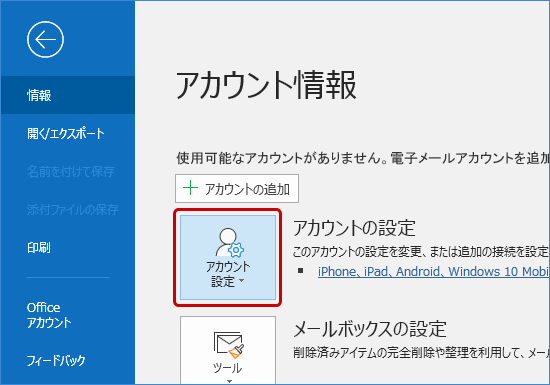The image size is (550, 385).
Task: Click the 使用可能なアカウントがありません message text
Action: pos(363,158)
